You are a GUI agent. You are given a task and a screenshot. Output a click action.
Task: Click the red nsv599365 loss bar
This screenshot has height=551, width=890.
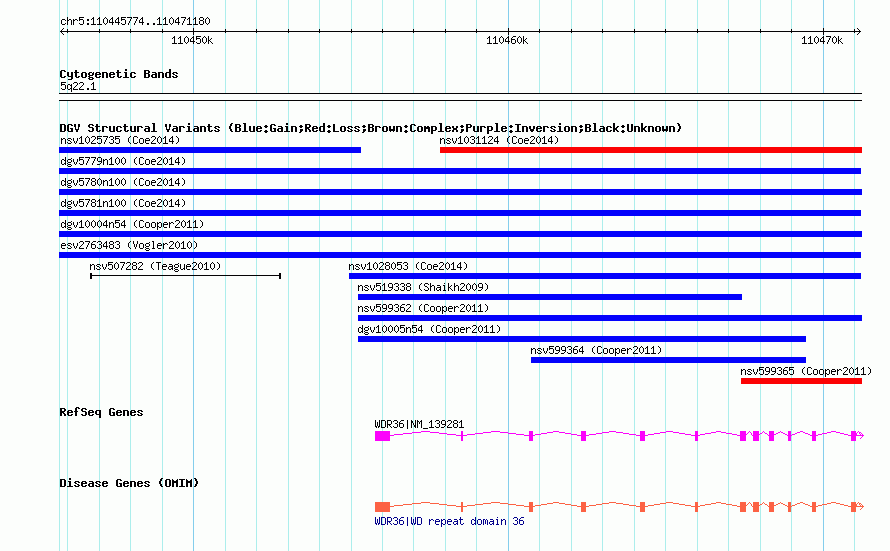point(801,381)
